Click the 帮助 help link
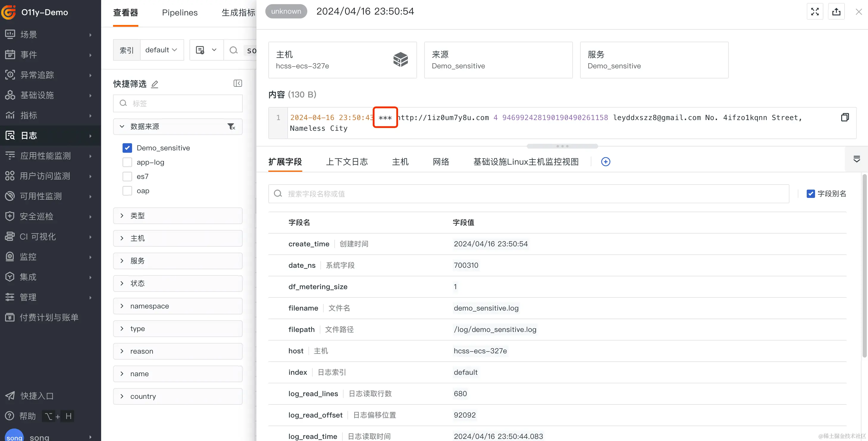868x441 pixels. point(28,416)
